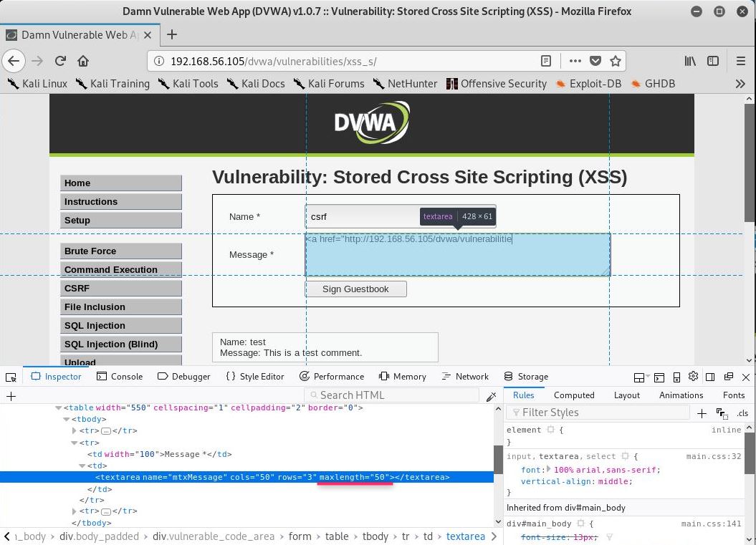Open the Kali Tools bookmark
Image resolution: width=756 pixels, height=545 pixels.
tap(188, 84)
